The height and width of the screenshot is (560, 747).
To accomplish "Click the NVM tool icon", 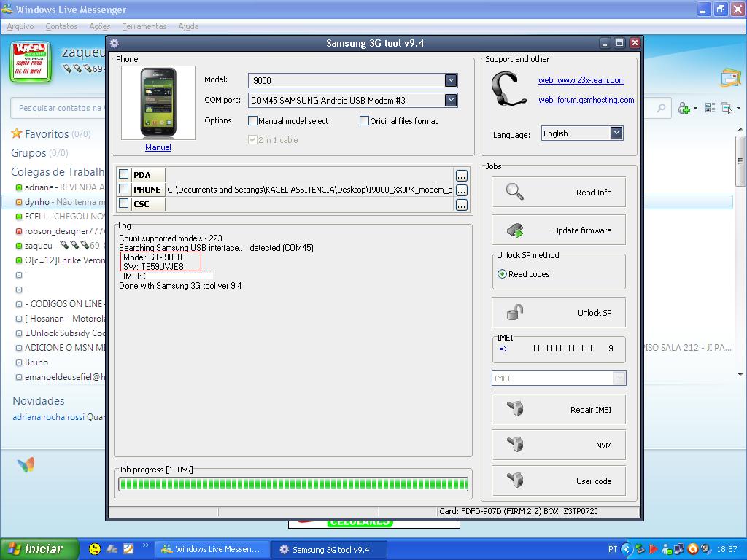I will (x=515, y=444).
